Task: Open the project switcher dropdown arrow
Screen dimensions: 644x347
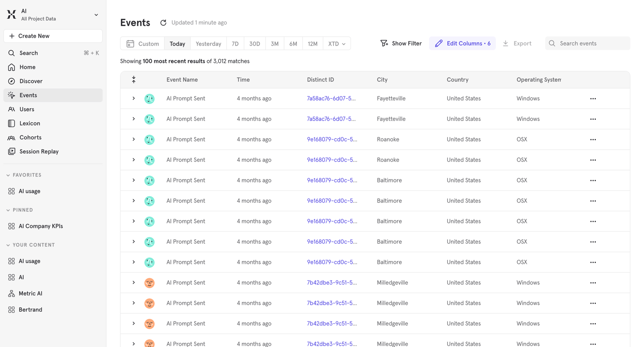Action: (96, 15)
